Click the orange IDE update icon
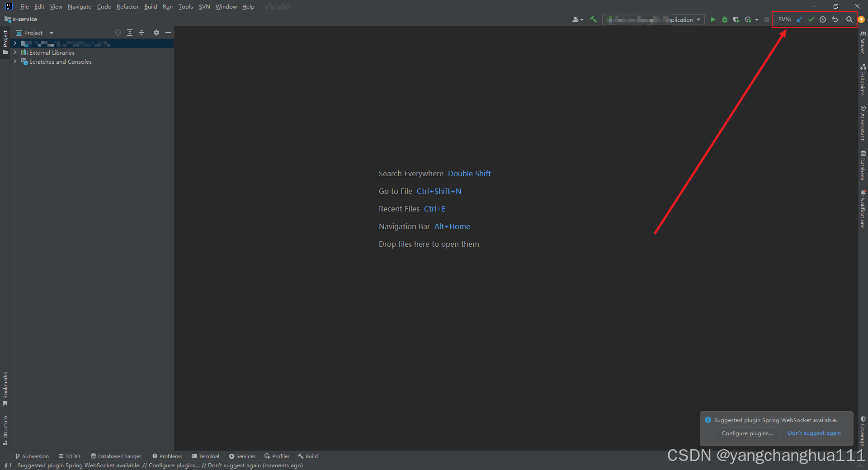The width and height of the screenshot is (868, 470). [x=861, y=19]
